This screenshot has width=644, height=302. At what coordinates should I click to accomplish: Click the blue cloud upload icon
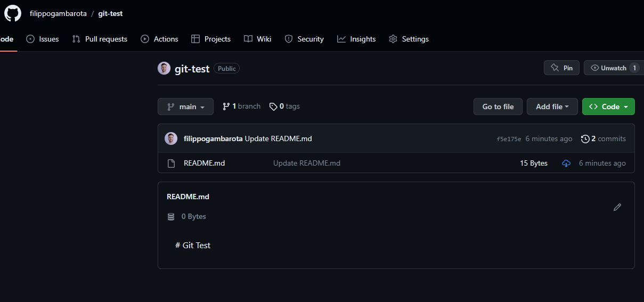[x=566, y=164]
